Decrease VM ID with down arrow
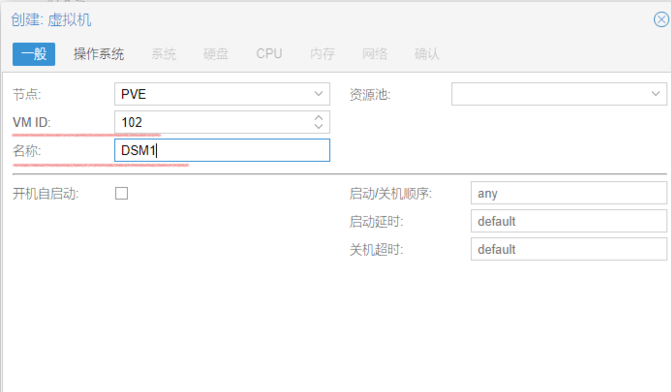671x392 pixels. click(x=318, y=126)
